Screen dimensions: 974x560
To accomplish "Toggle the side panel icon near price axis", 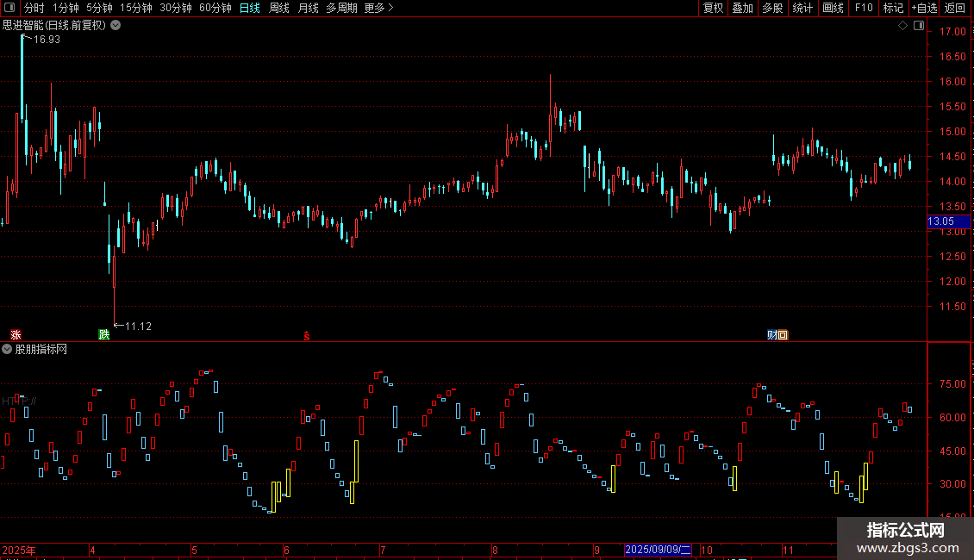I will (x=919, y=25).
